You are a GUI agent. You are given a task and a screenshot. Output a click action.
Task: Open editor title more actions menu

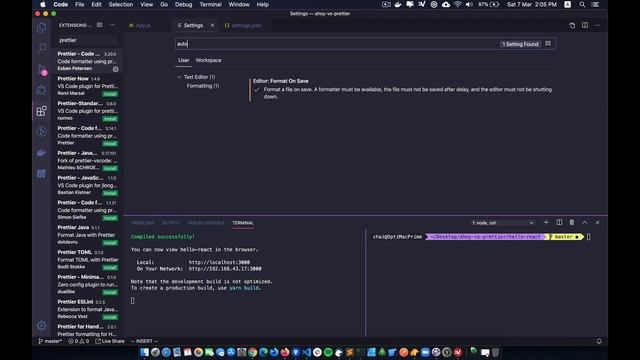(x=598, y=25)
